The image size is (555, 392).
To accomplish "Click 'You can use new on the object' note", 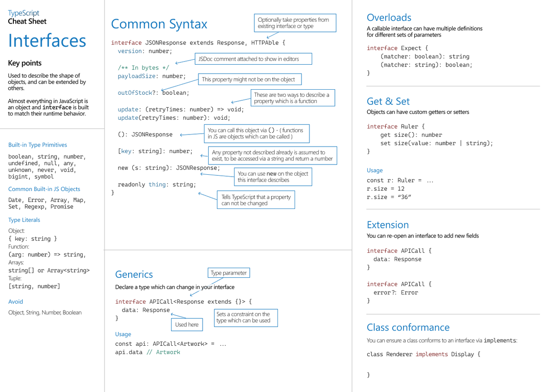I will (273, 177).
